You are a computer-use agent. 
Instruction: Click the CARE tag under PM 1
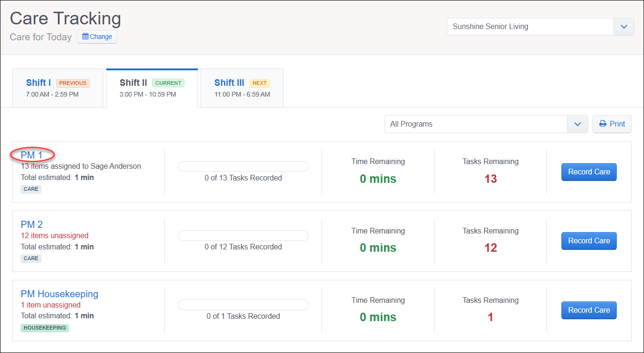click(31, 189)
